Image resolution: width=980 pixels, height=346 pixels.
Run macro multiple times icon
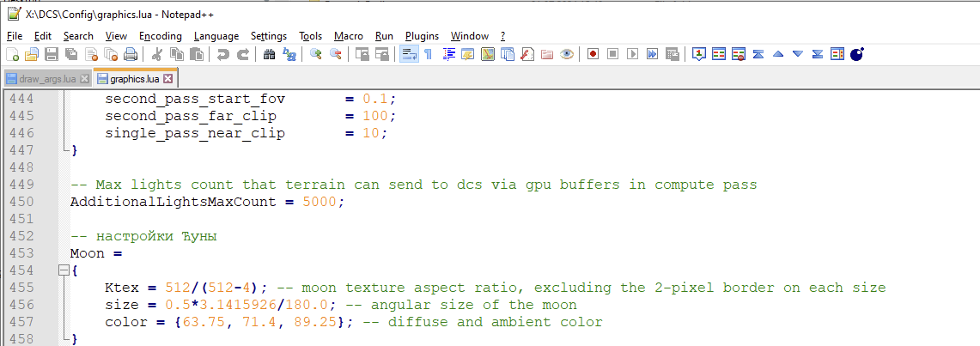pos(653,54)
